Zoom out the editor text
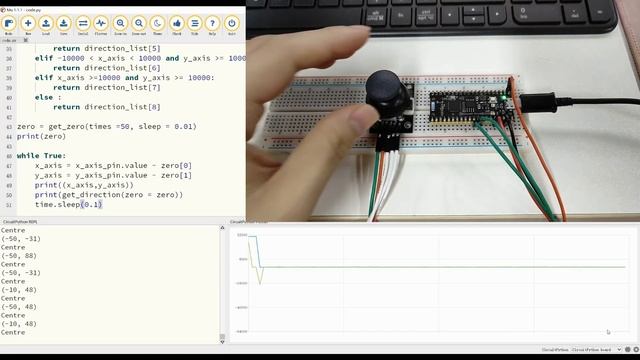The width and height of the screenshot is (640, 360). [139, 25]
